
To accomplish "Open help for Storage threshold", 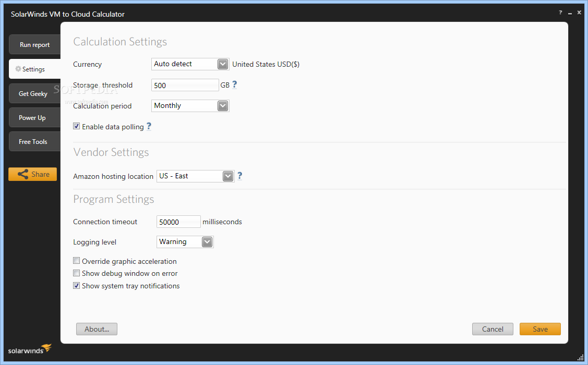I will click(x=235, y=84).
